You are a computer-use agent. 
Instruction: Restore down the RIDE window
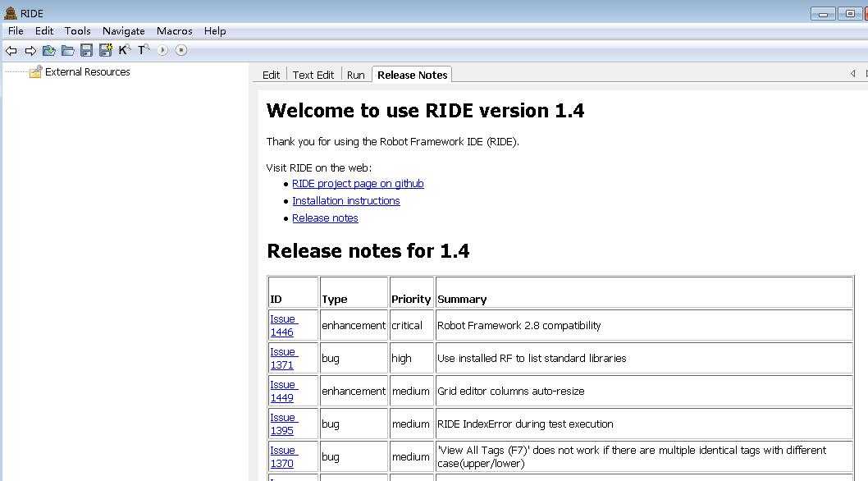850,13
